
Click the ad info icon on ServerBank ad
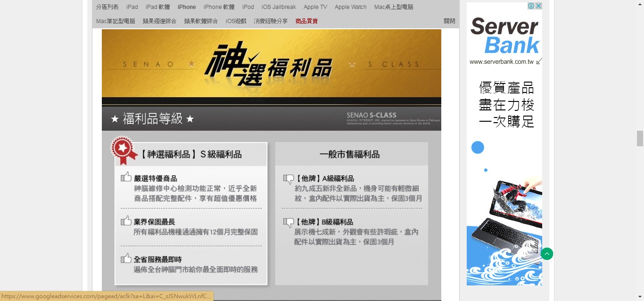click(x=531, y=6)
